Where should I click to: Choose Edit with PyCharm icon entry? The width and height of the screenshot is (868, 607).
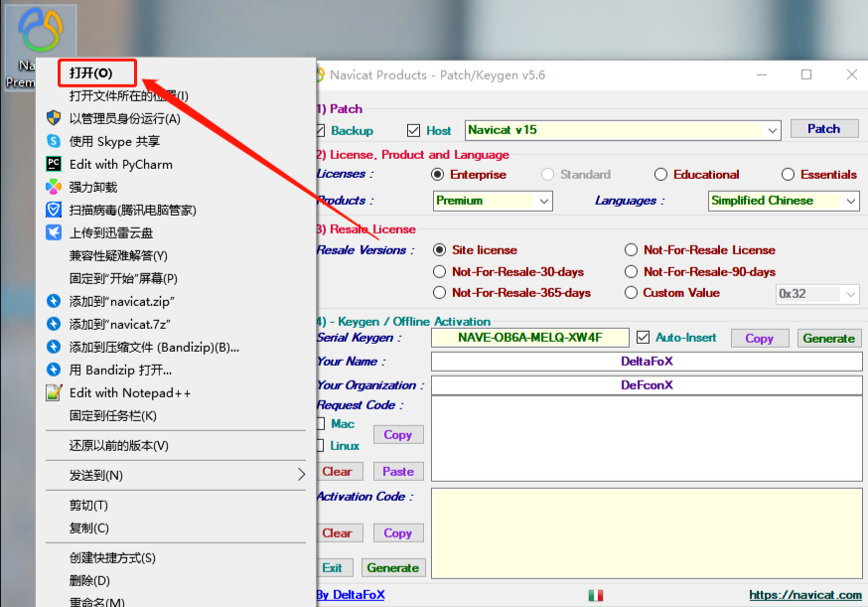pyautogui.click(x=54, y=164)
